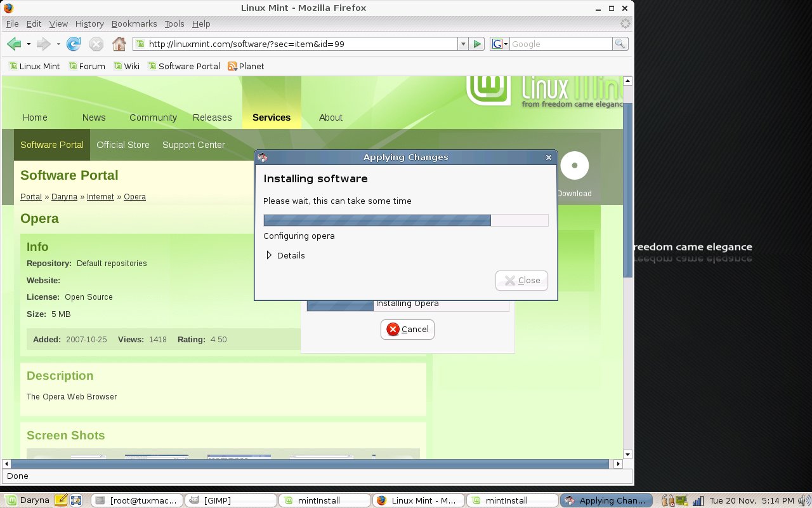Open back history dropdown arrow
Screen dimensions: 812x508
pos(29,44)
